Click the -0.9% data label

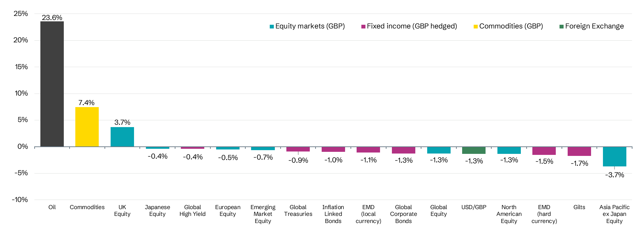coord(298,160)
